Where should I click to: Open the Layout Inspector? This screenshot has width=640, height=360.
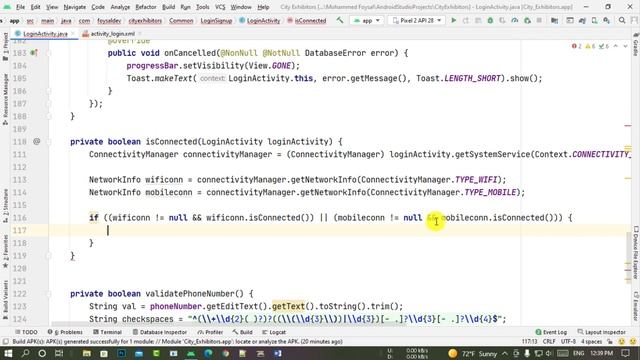(x=602, y=332)
